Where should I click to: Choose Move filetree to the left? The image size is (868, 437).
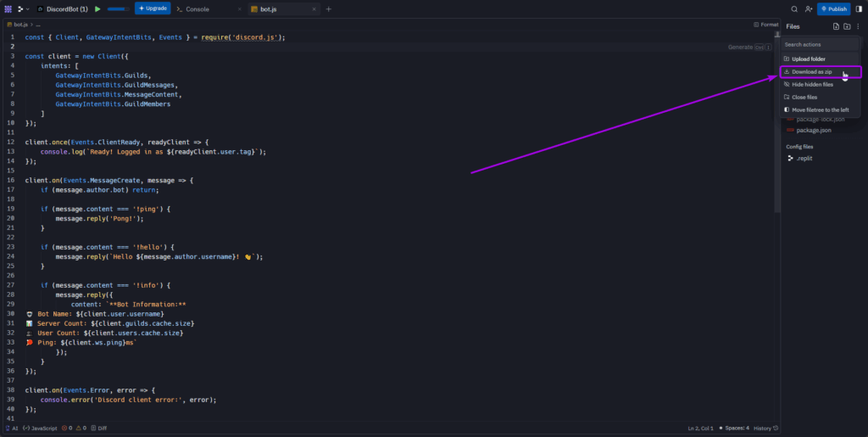click(820, 110)
